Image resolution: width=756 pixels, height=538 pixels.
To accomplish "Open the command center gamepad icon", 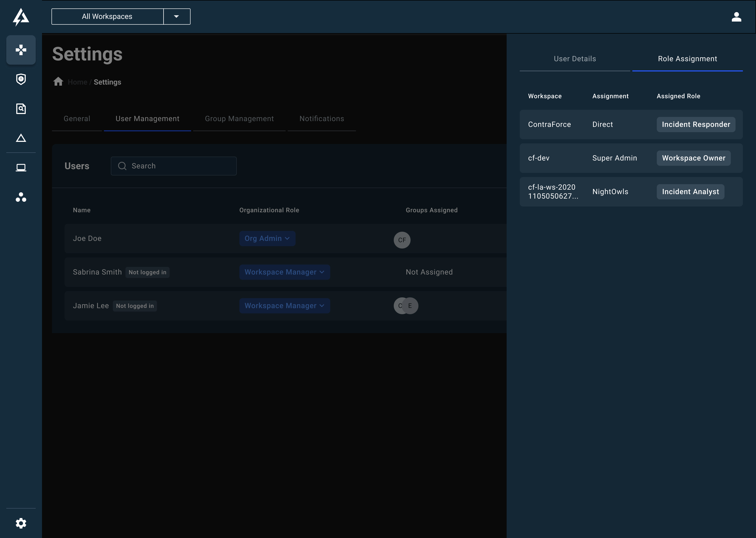I will pyautogui.click(x=21, y=50).
